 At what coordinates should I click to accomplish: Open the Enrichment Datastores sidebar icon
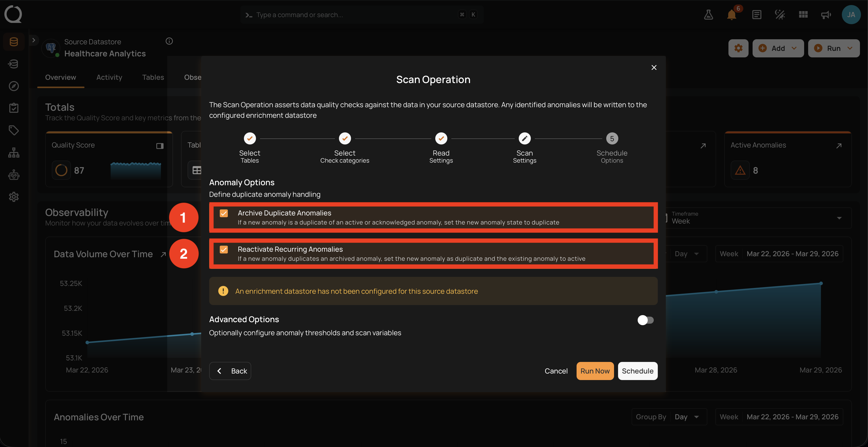pyautogui.click(x=14, y=64)
